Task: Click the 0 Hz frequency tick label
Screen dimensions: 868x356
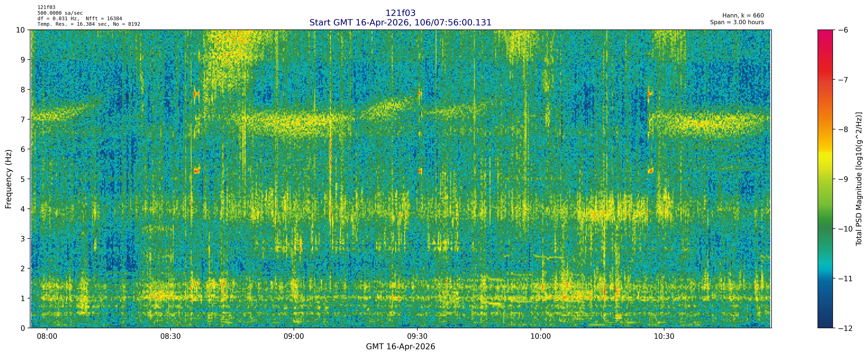Action: (x=23, y=328)
